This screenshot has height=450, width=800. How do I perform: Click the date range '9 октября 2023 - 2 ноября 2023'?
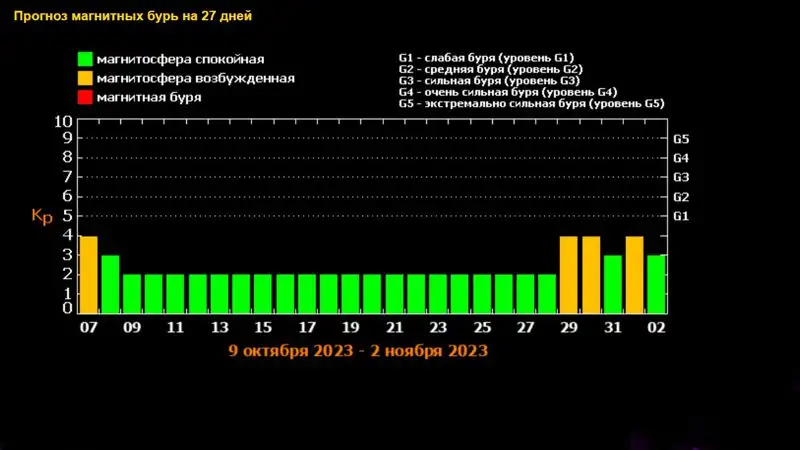pos(358,351)
